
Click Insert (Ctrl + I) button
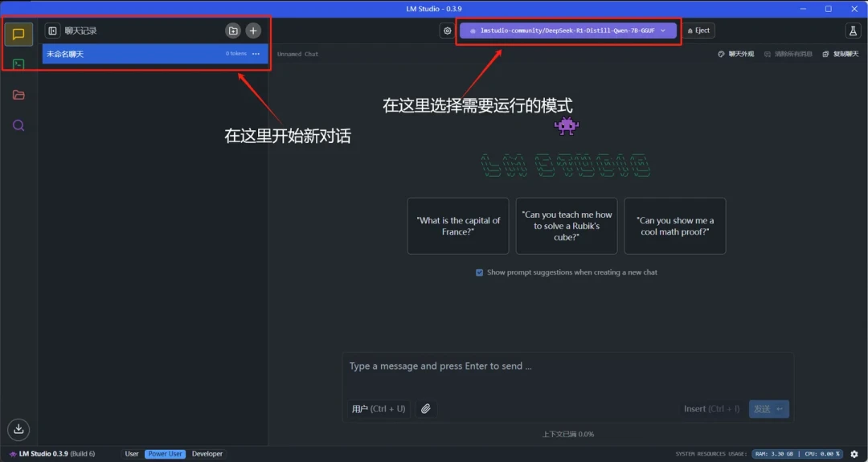(x=711, y=409)
